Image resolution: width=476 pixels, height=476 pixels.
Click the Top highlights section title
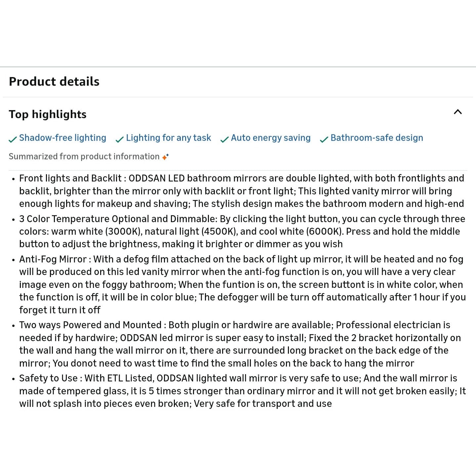pyautogui.click(x=48, y=114)
